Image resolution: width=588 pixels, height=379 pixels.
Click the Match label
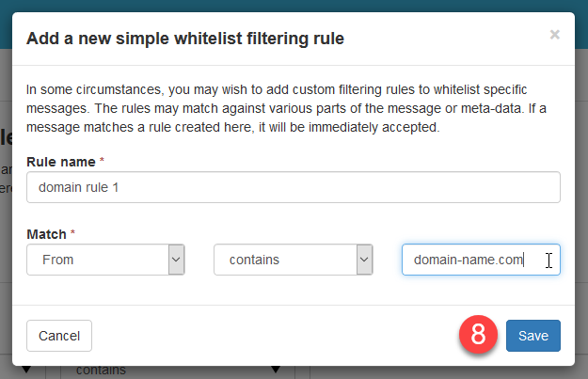point(46,232)
